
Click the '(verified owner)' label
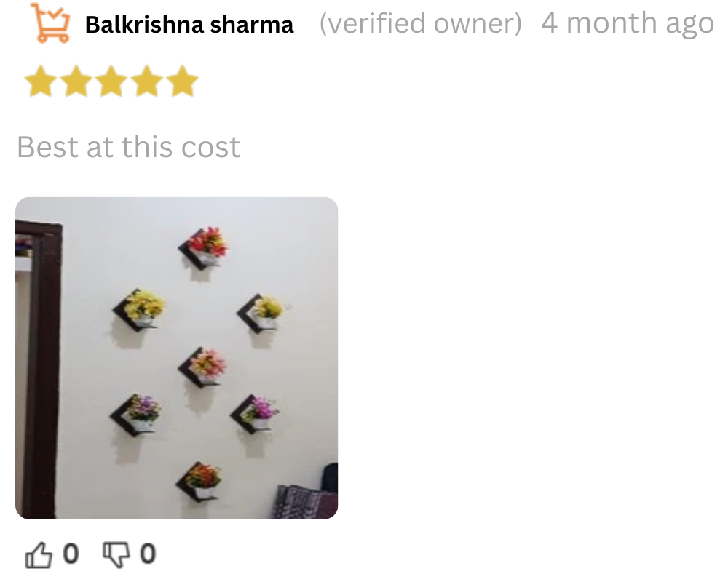click(421, 24)
